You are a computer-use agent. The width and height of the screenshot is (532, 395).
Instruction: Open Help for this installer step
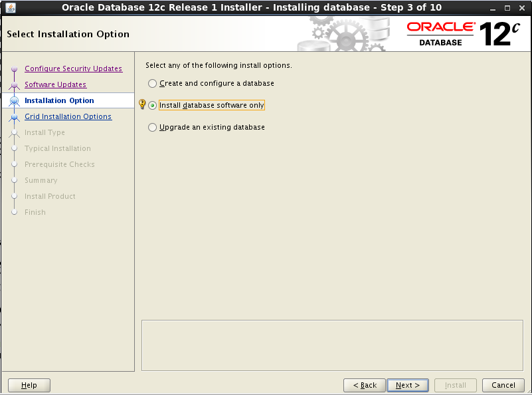pos(29,385)
